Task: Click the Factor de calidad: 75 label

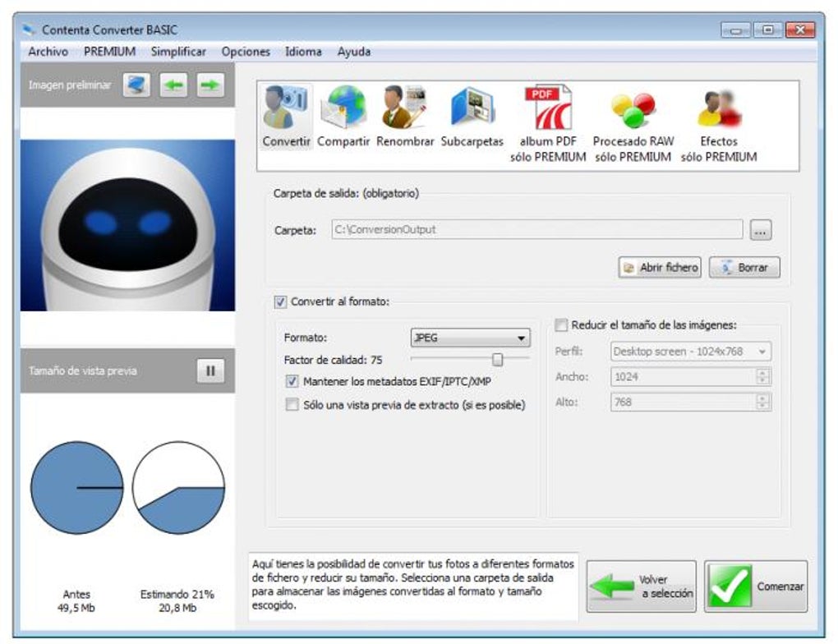Action: point(333,361)
